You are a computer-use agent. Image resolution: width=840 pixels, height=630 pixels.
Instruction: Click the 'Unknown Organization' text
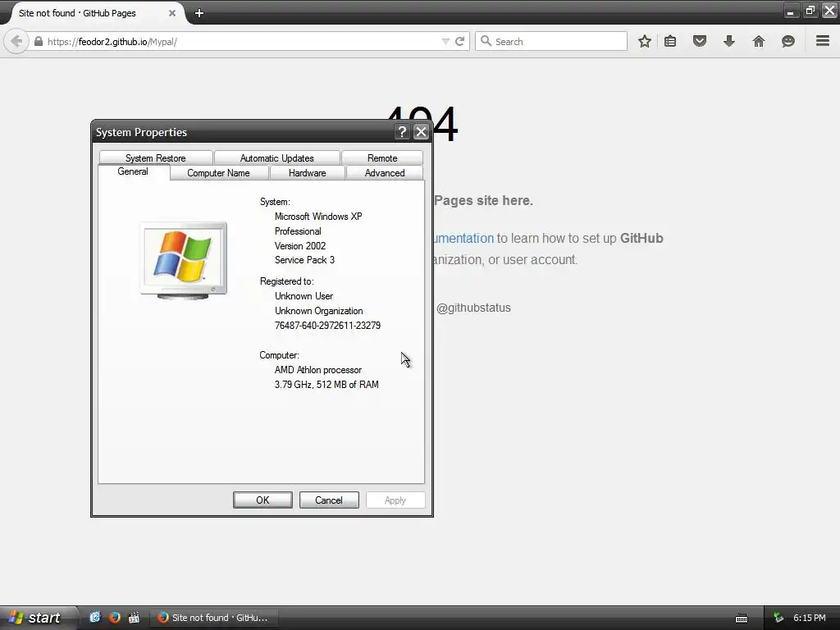tap(319, 311)
